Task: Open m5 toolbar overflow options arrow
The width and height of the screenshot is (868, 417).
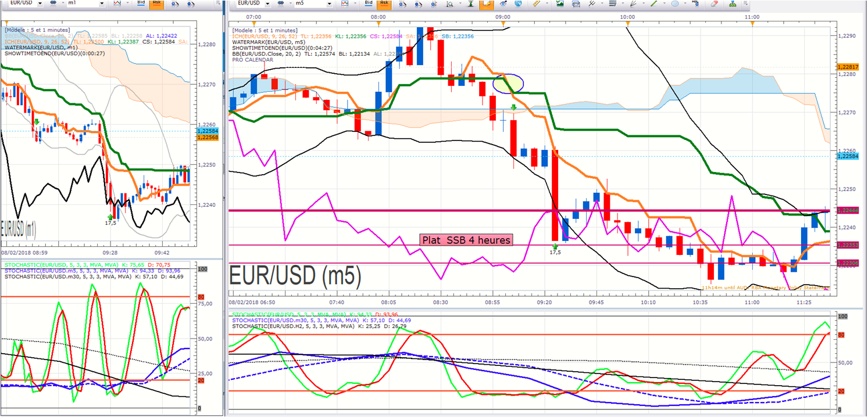Action: (x=746, y=3)
